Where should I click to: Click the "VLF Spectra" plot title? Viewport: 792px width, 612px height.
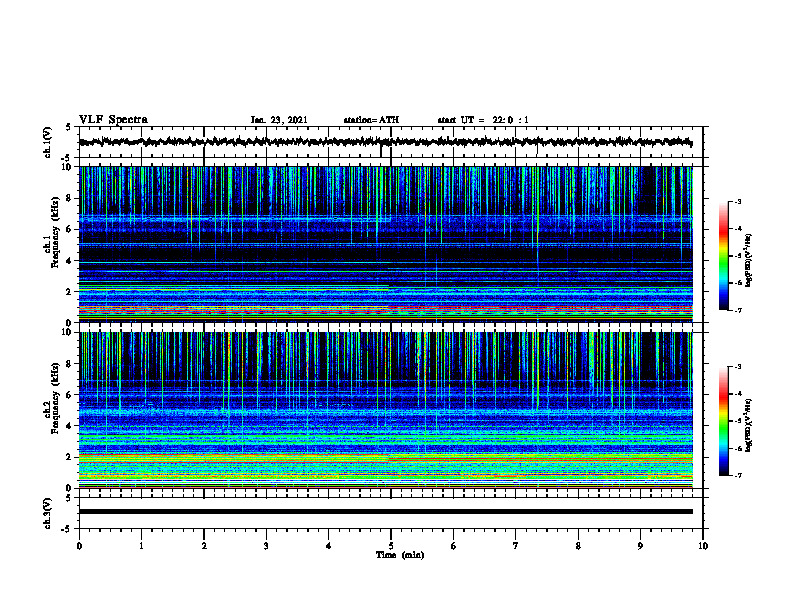pyautogui.click(x=113, y=120)
